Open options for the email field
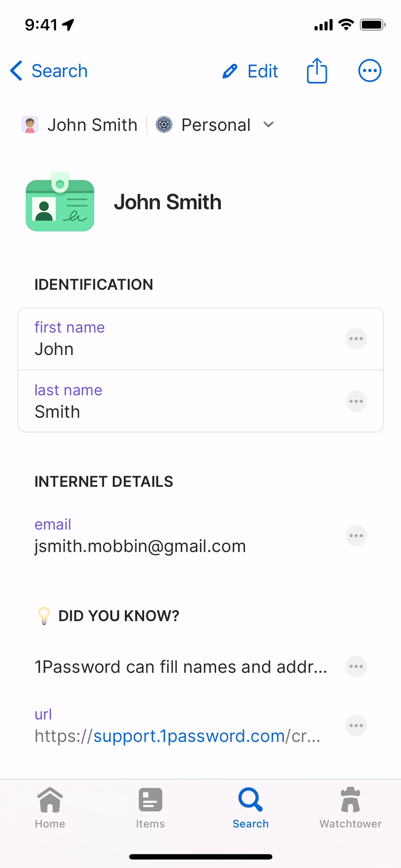Image resolution: width=401 pixels, height=868 pixels. point(356,535)
